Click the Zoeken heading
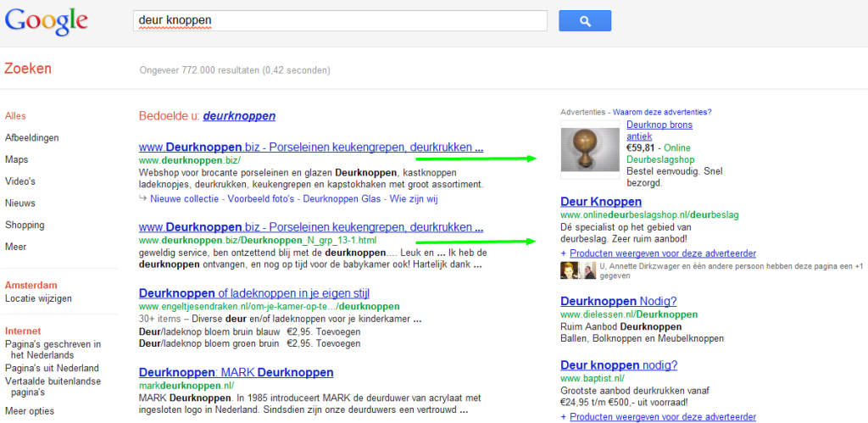Screen dimensions: 868x423 pos(28,69)
